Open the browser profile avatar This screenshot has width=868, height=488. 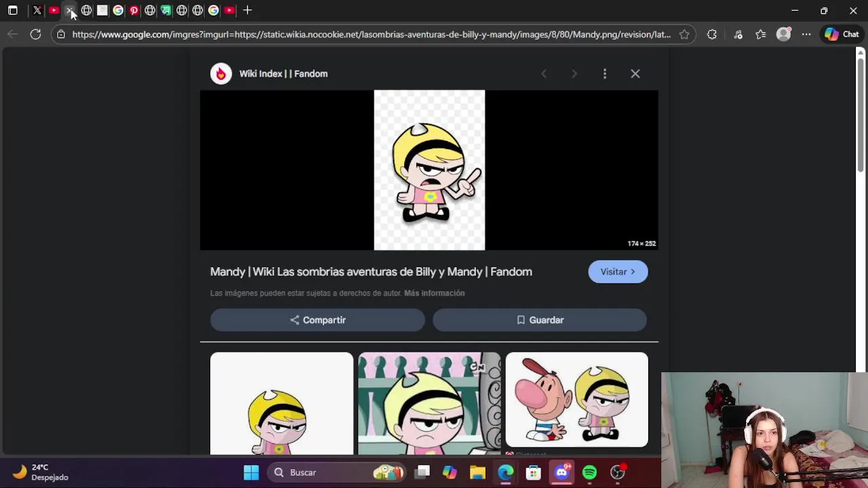point(784,35)
